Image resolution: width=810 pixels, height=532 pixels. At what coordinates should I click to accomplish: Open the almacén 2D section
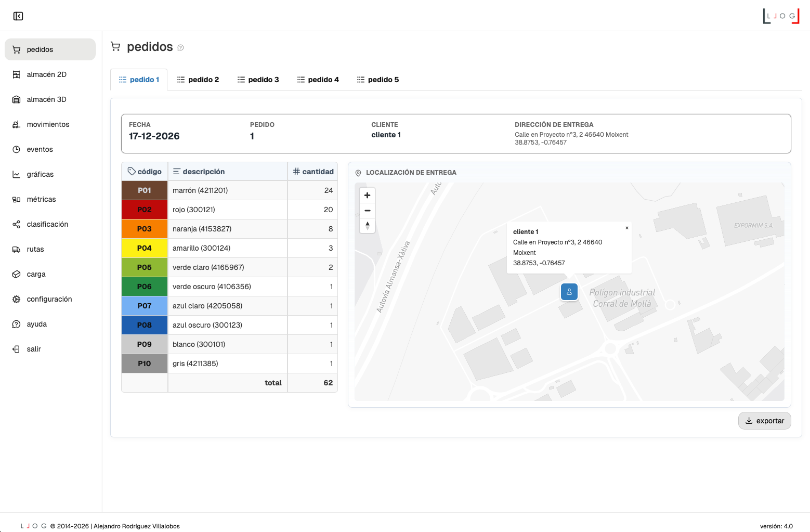point(46,74)
